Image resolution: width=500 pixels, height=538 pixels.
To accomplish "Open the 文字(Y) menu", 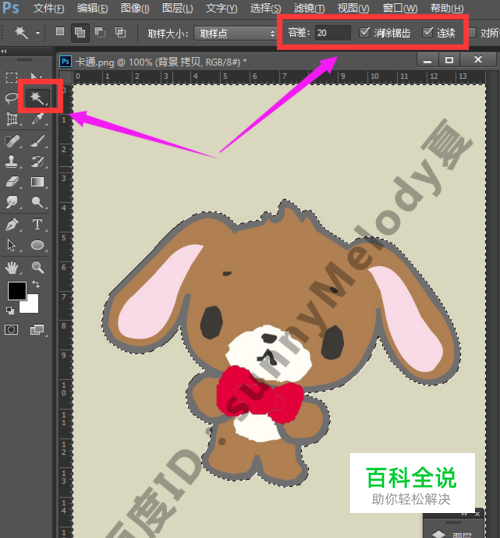I will click(x=221, y=8).
